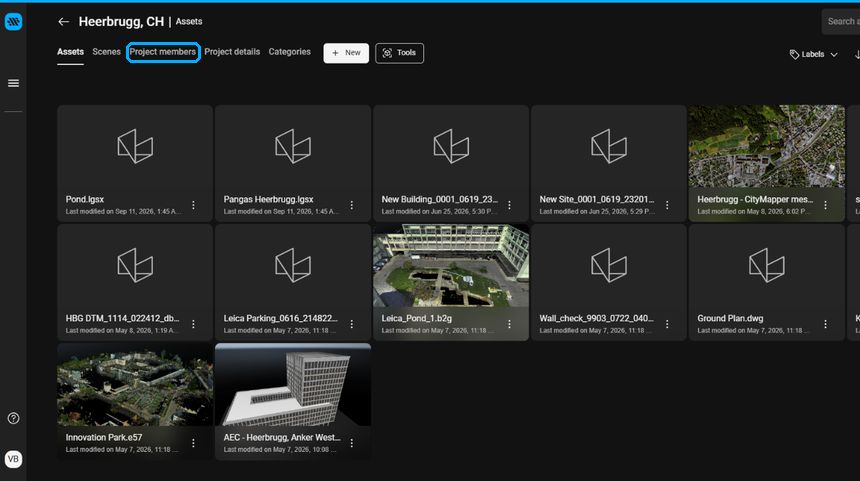
Task: Click cube placeholder on Wall_check_9903 card
Action: coord(609,265)
